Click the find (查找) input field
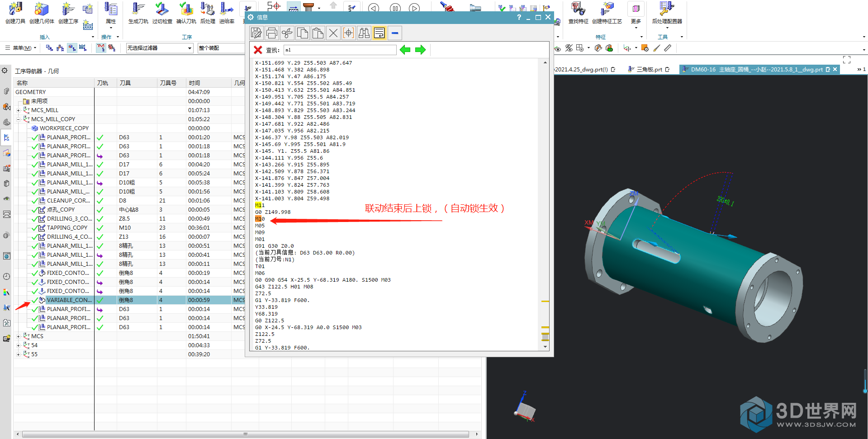 tap(340, 50)
